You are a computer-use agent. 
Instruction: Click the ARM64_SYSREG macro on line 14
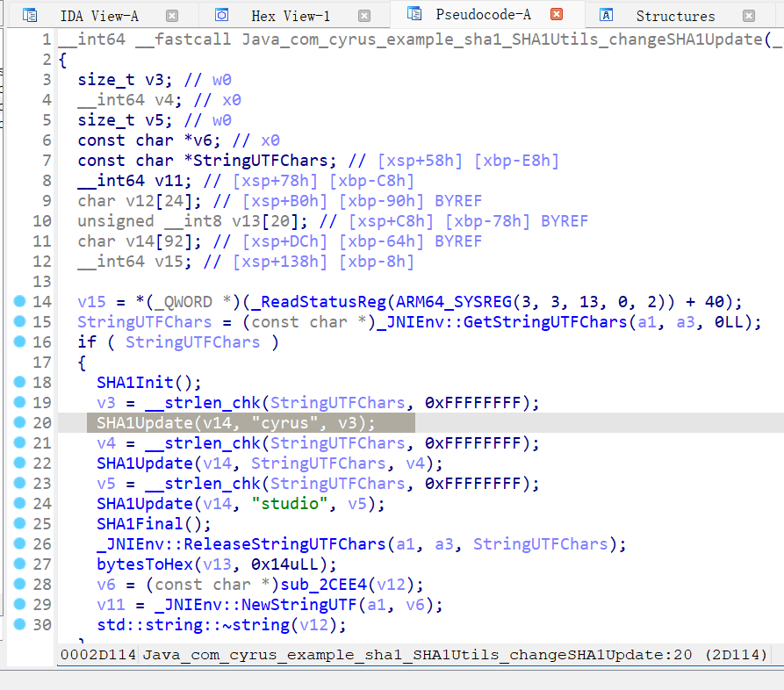454,302
